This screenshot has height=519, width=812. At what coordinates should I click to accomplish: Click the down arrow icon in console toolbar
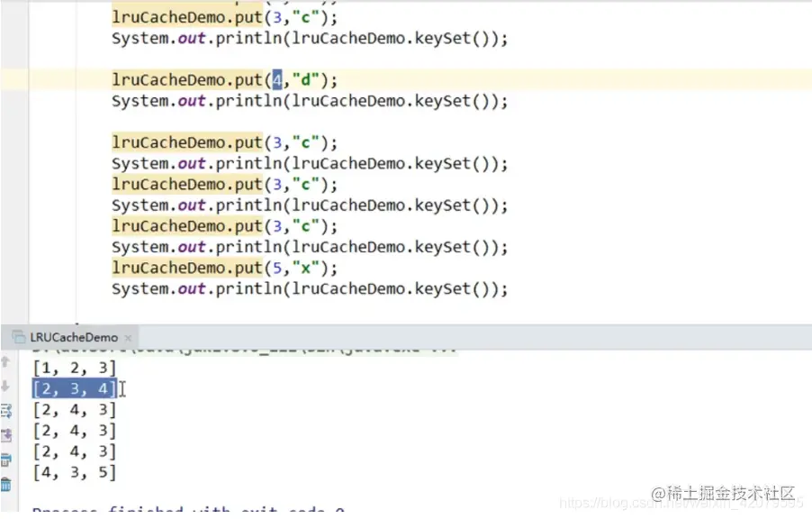click(x=5, y=387)
